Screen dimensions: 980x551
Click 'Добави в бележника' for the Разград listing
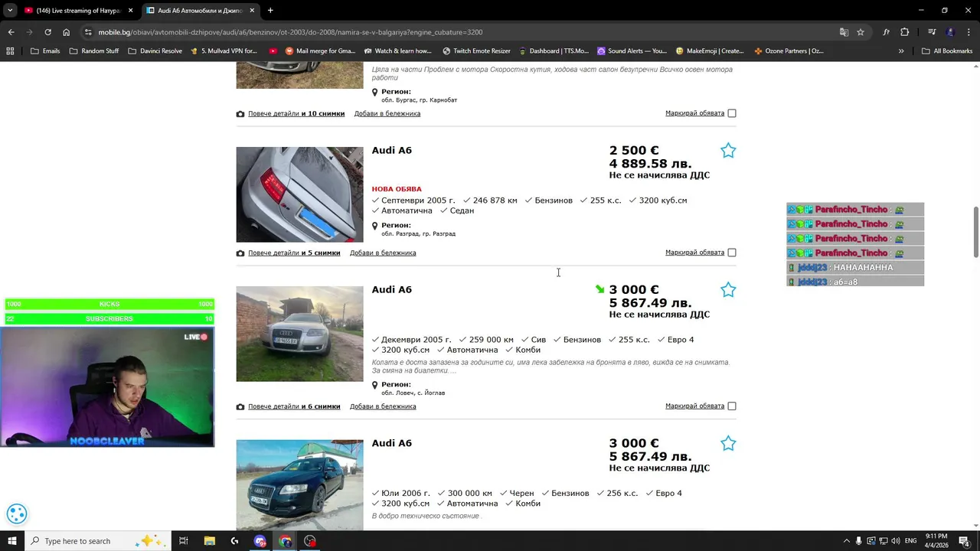click(383, 253)
